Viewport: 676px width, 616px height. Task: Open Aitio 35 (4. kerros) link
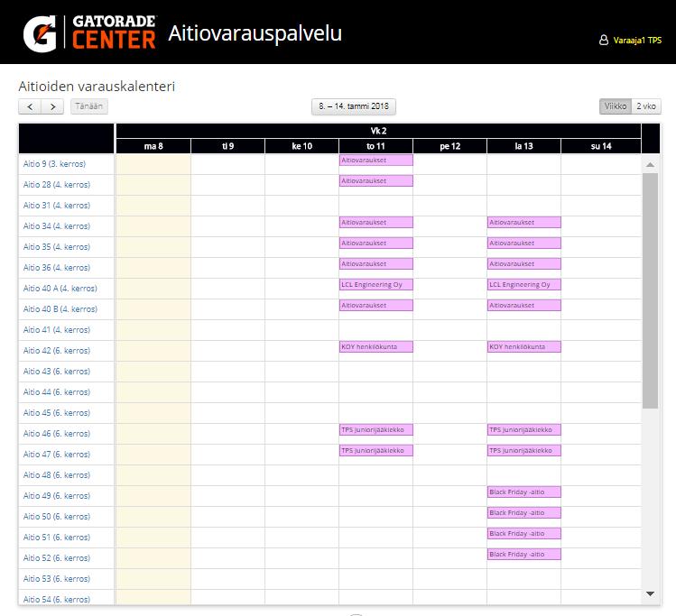(57, 247)
